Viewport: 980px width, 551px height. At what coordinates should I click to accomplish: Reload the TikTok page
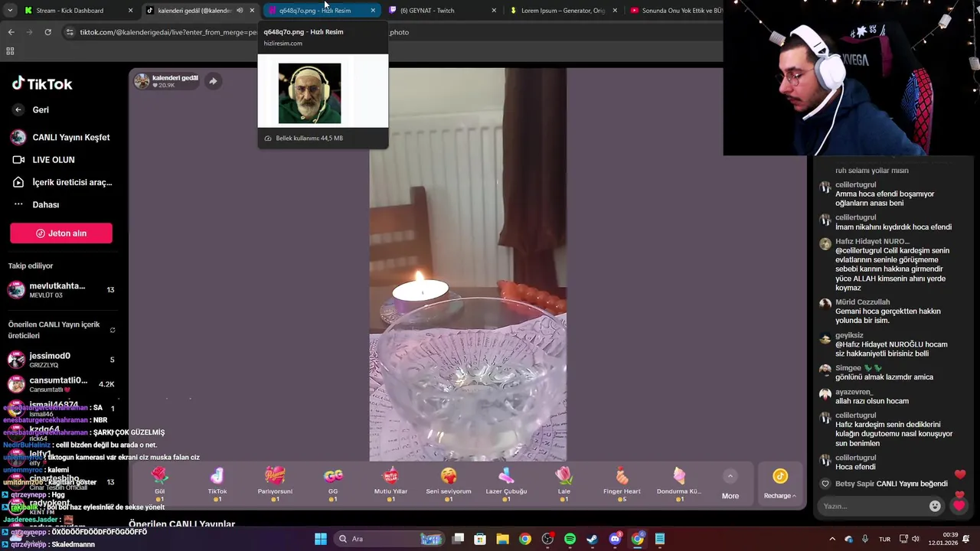tap(47, 32)
